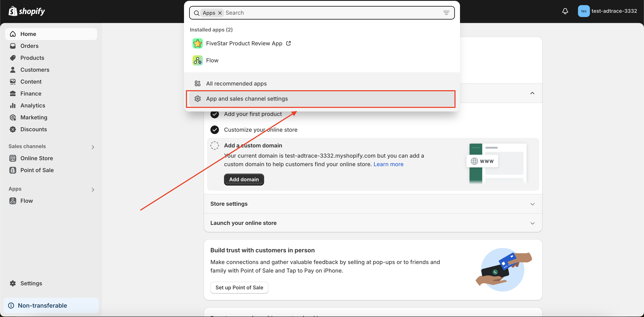This screenshot has height=317, width=644.
Task: Click the Content icon in sidebar
Action: [x=13, y=82]
